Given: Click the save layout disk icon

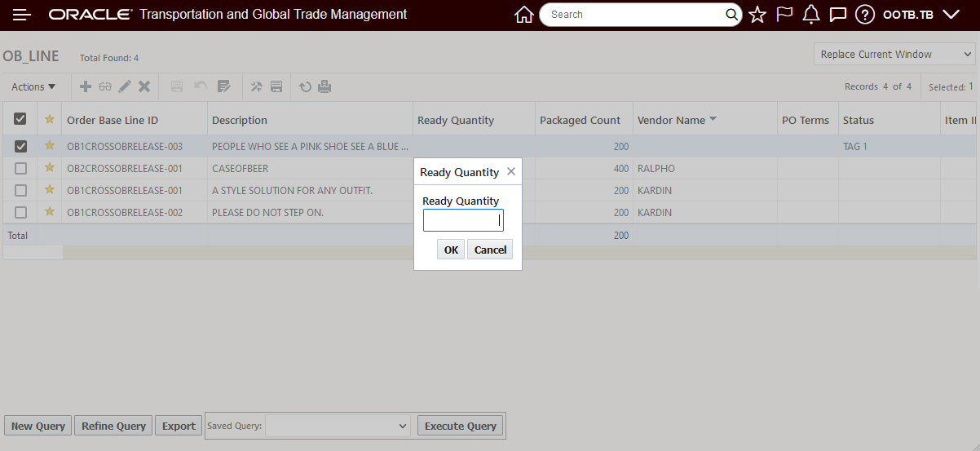Looking at the screenshot, I should click(276, 86).
